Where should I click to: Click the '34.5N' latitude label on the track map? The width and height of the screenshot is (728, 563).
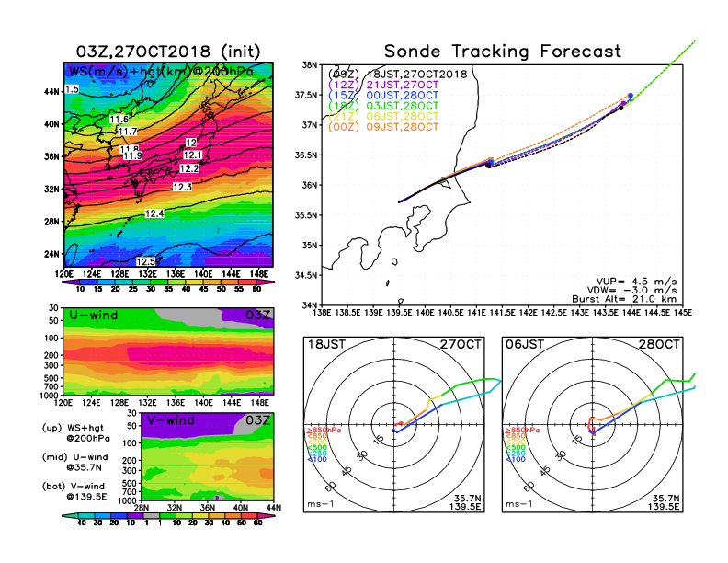coord(306,275)
